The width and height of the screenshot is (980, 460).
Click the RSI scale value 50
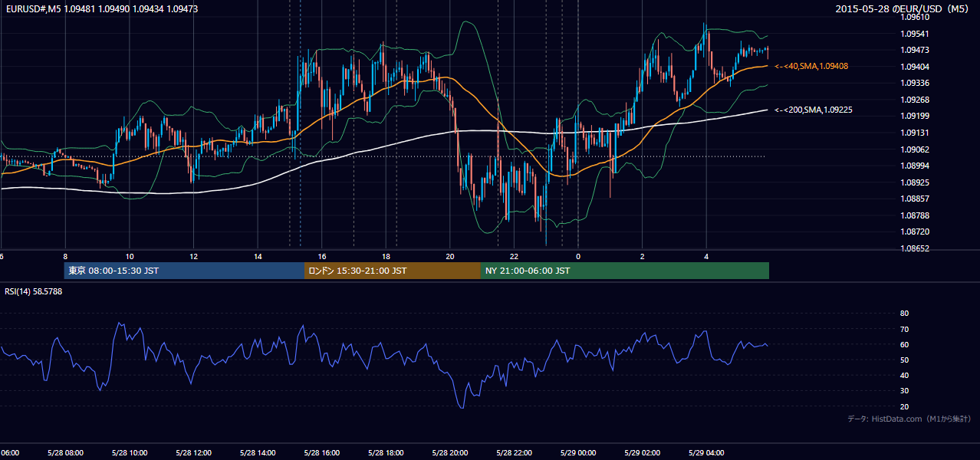click(x=904, y=360)
